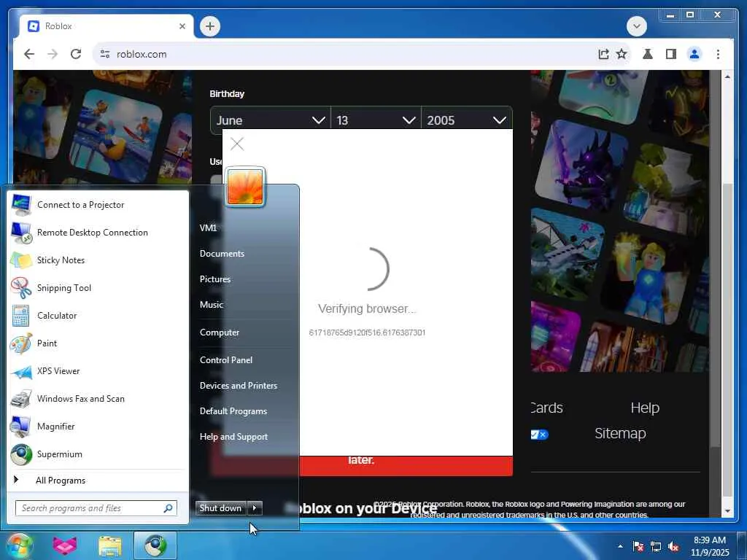Open Music from Start menu

point(212,304)
